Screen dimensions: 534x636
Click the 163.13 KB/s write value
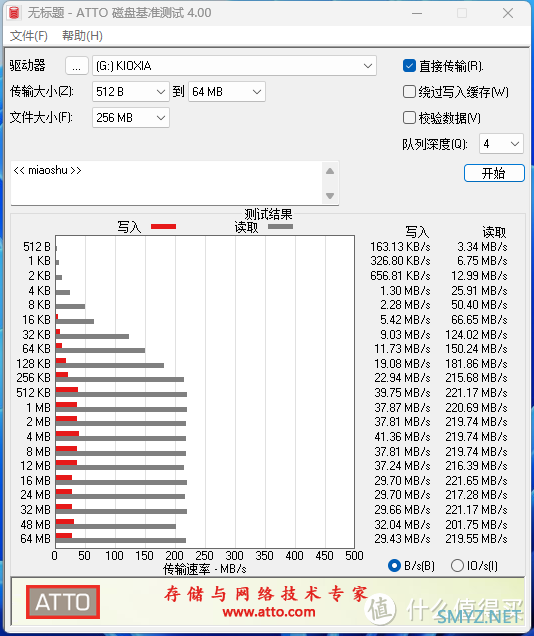(x=400, y=247)
